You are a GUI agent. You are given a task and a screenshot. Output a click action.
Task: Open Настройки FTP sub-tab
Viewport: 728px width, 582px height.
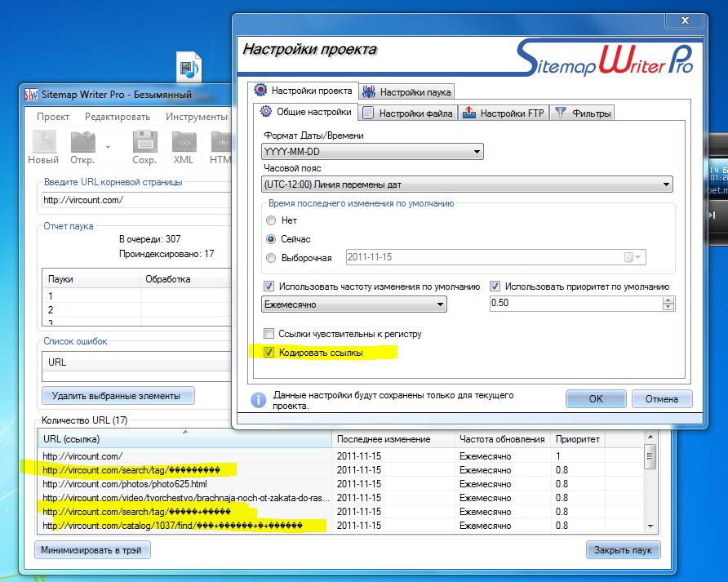[x=504, y=113]
